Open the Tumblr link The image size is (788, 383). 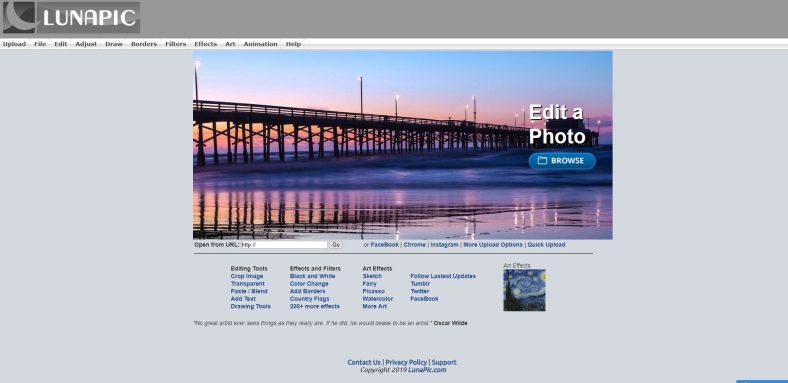pyautogui.click(x=420, y=284)
